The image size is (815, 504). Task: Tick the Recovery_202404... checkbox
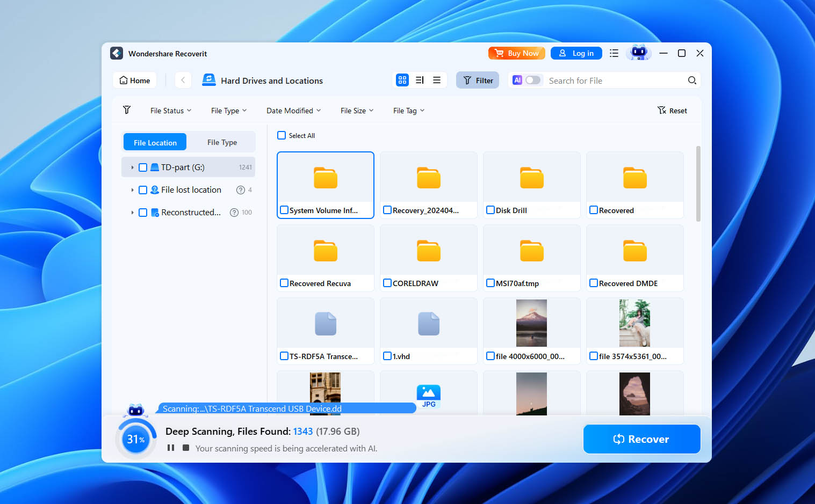(387, 210)
